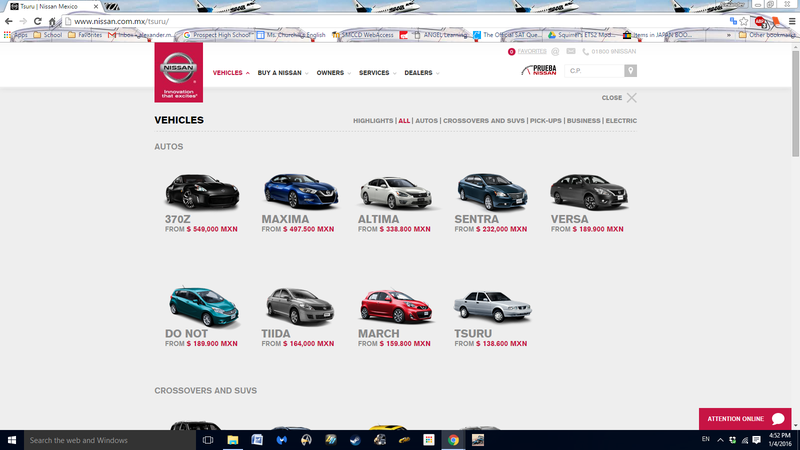Screen dimensions: 800x450
Task: Expand the Dealers menu
Action: [x=421, y=73]
